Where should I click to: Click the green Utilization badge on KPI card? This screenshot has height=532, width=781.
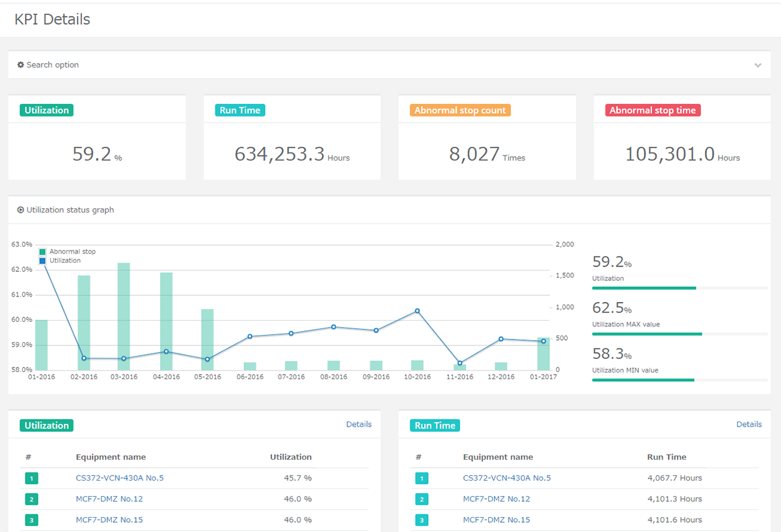tap(46, 111)
